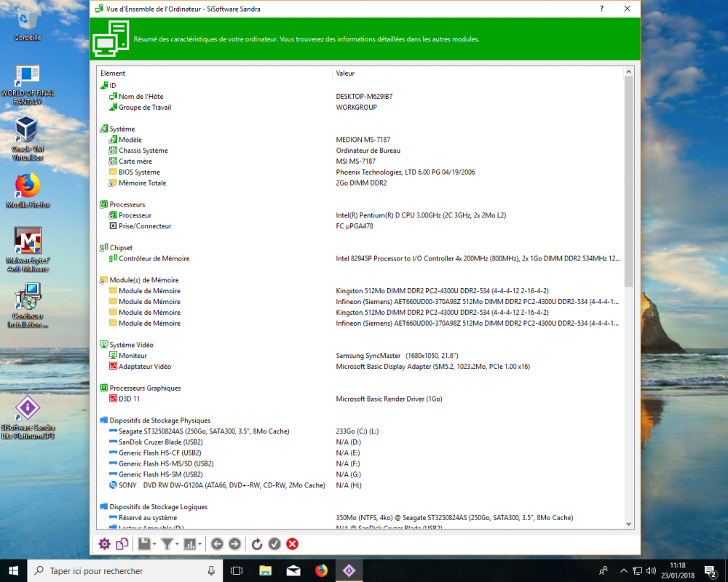
Task: Click the red X cancel icon
Action: click(292, 543)
